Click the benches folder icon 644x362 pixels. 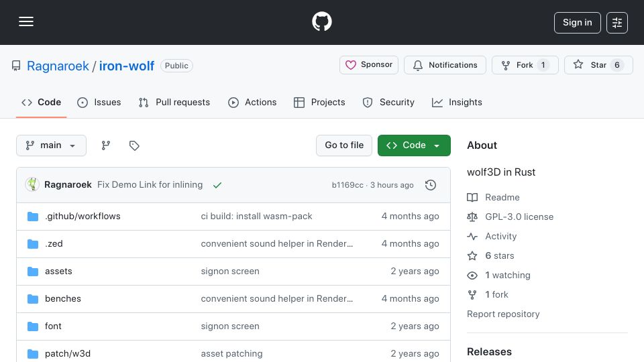point(33,299)
